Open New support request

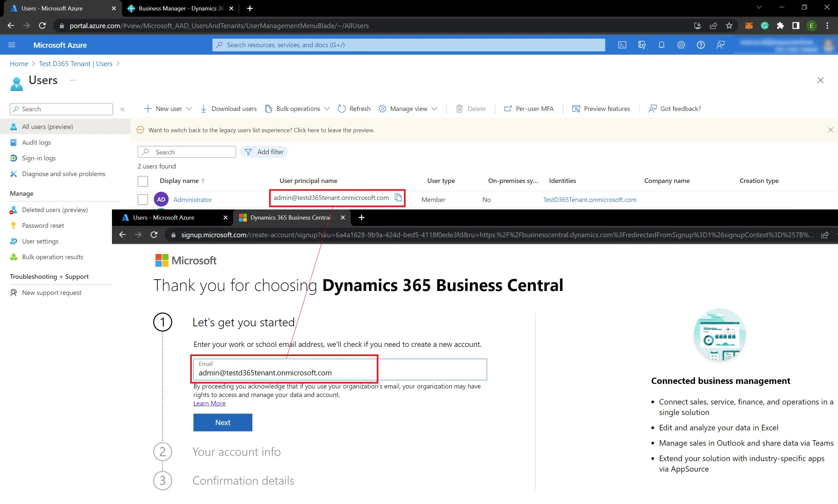click(x=51, y=292)
